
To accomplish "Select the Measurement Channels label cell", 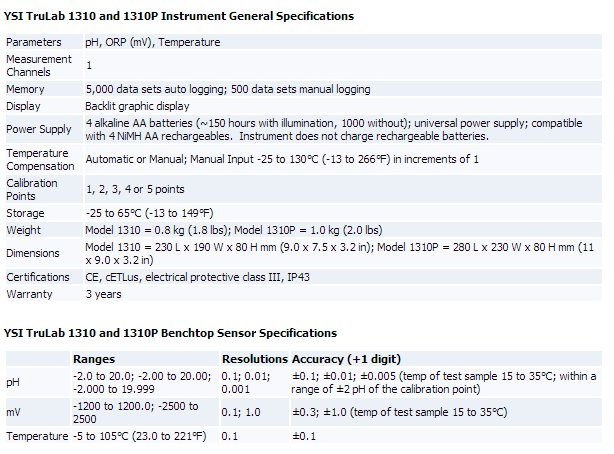I will point(39,66).
